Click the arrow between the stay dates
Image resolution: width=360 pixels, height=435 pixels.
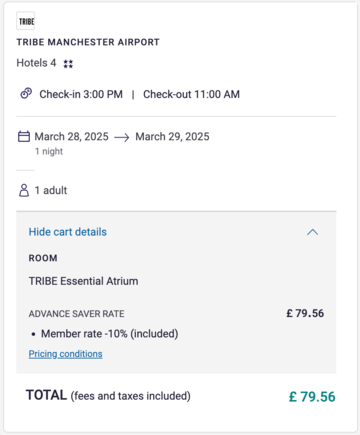point(122,137)
